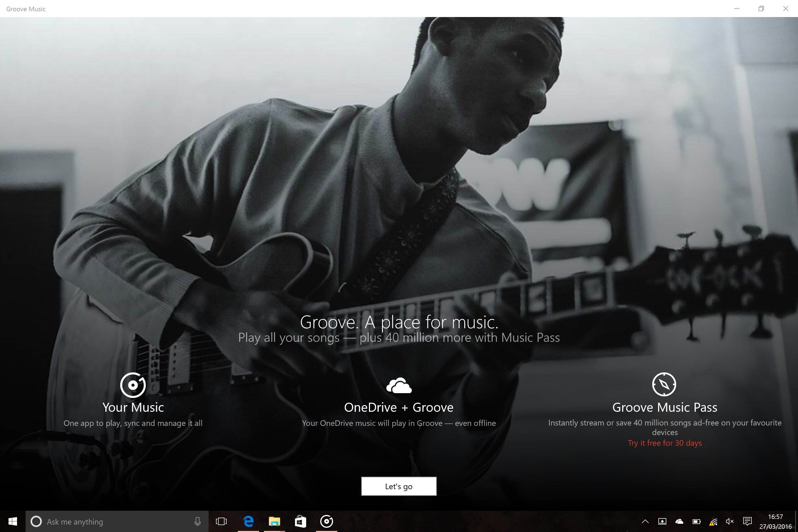Select the OneDrive + Groove heading
This screenshot has width=798, height=532.
(399, 407)
